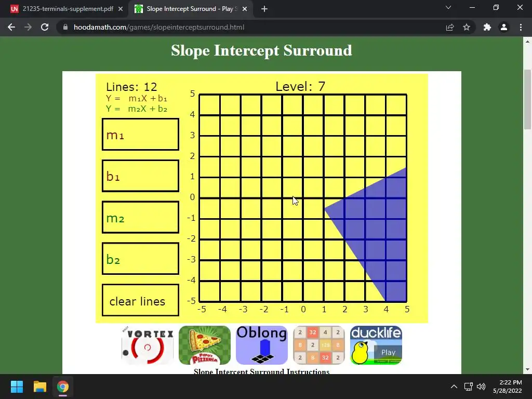Click the Y = m2X + b2 equation

tap(137, 109)
